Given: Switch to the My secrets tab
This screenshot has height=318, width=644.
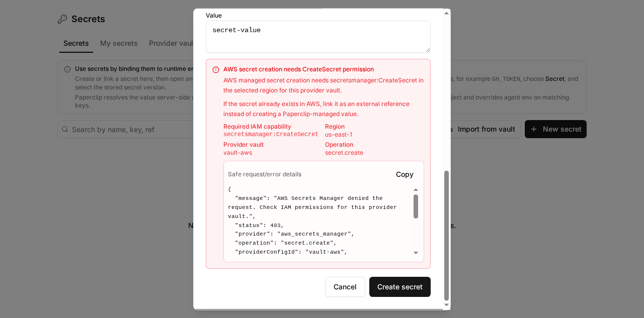Looking at the screenshot, I should coord(119,43).
